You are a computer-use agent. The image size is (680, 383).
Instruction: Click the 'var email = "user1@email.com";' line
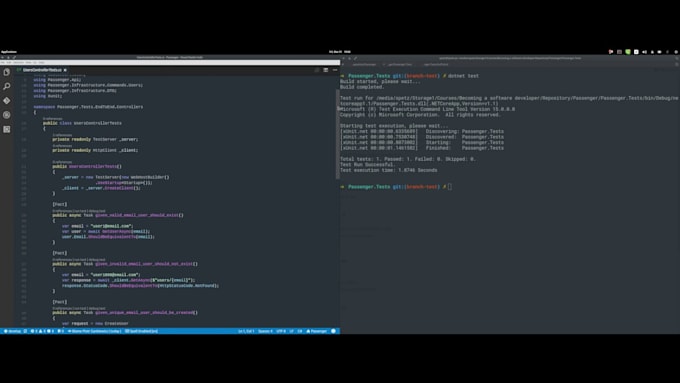tap(97, 226)
